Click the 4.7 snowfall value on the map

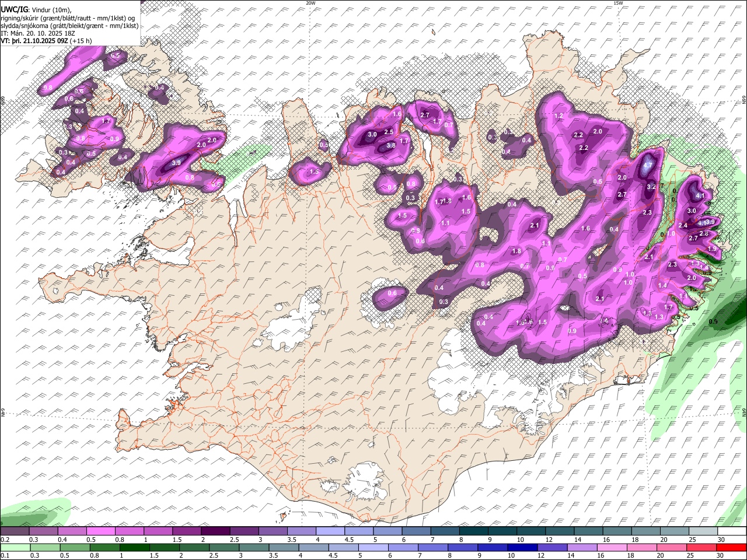pos(647,165)
